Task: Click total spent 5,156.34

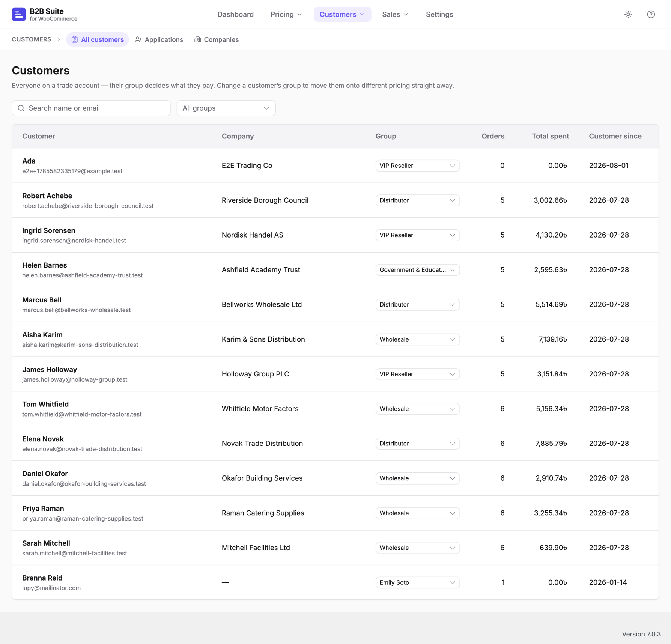Action: click(x=551, y=409)
